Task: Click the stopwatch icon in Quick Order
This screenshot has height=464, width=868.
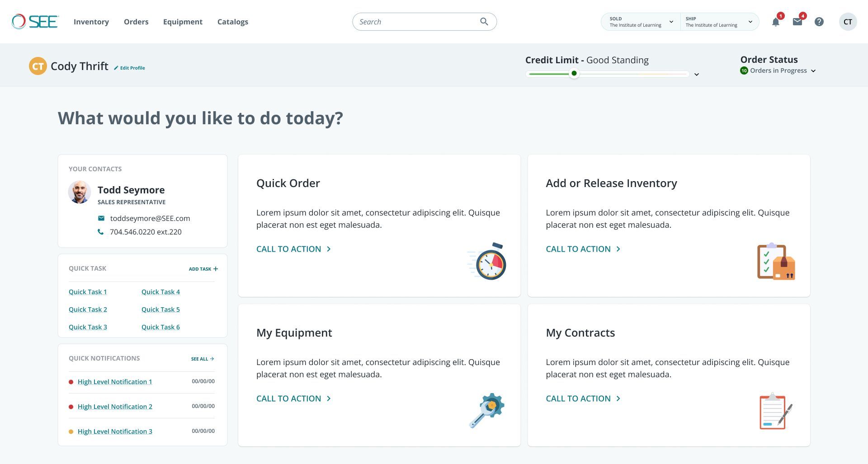Action: pyautogui.click(x=488, y=262)
